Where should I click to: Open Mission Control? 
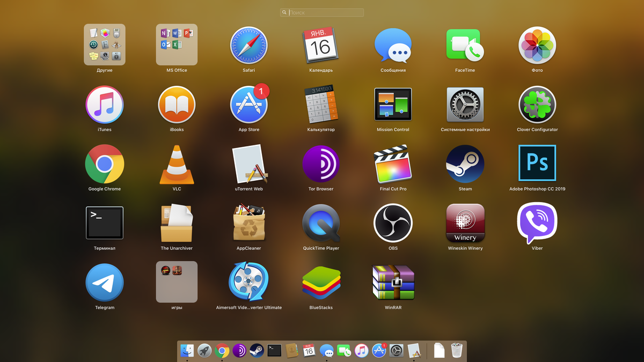393,104
